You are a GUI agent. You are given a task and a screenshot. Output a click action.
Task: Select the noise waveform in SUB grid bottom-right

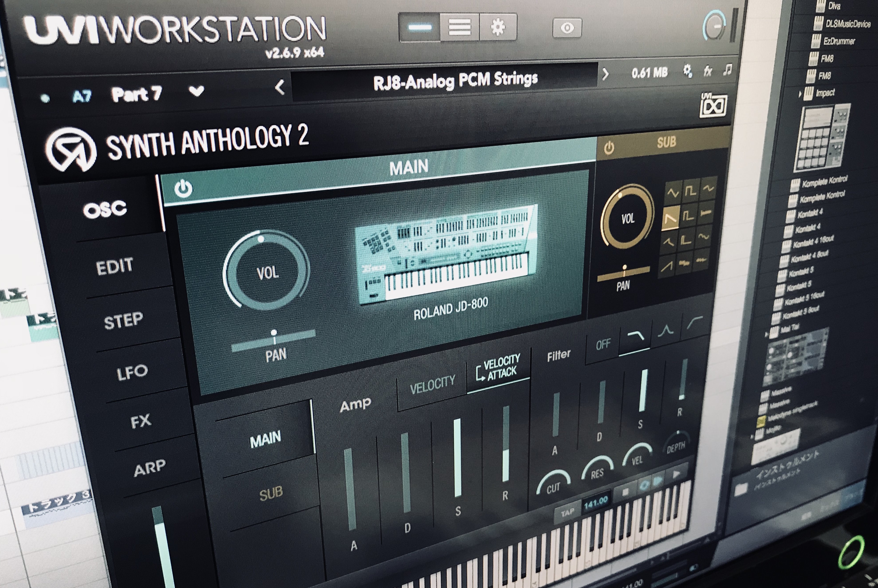click(701, 260)
